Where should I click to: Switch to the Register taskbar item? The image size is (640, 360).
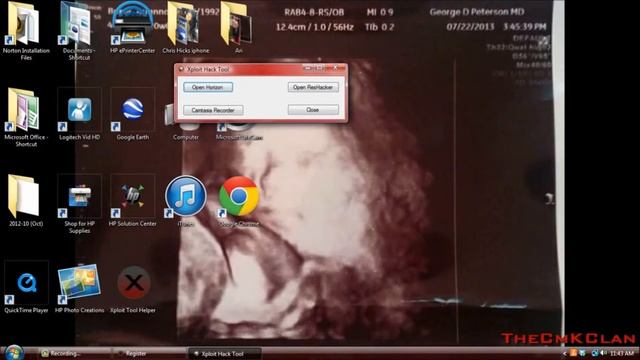pos(149,353)
